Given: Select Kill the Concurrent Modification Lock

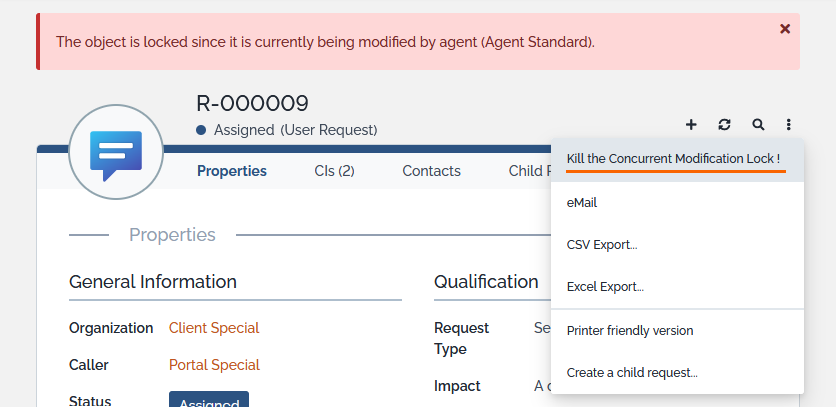Looking at the screenshot, I should coord(673,159).
